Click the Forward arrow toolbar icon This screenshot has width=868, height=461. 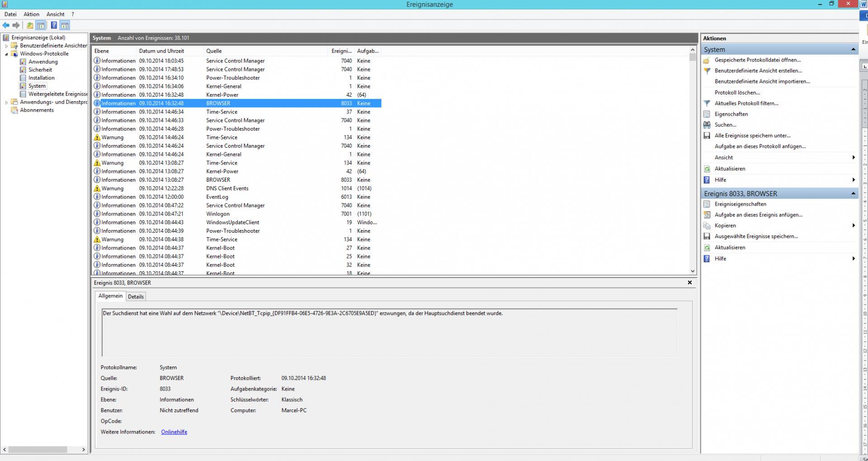pos(16,25)
